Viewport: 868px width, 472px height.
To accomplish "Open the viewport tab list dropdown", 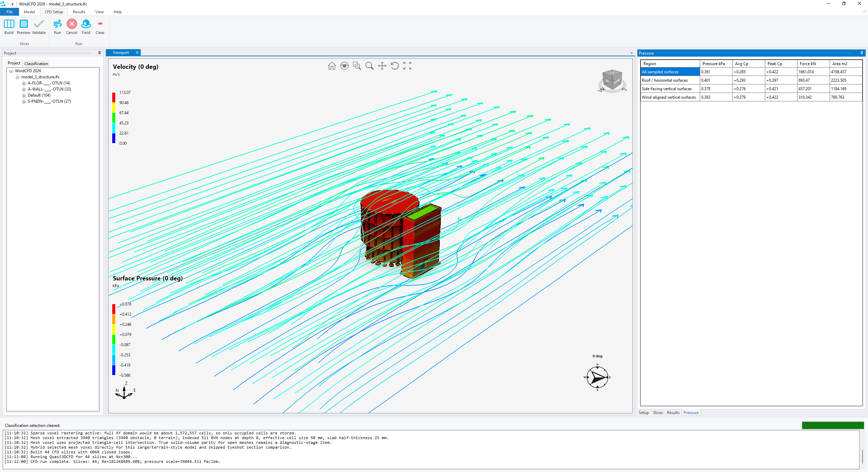I will pyautogui.click(x=631, y=53).
